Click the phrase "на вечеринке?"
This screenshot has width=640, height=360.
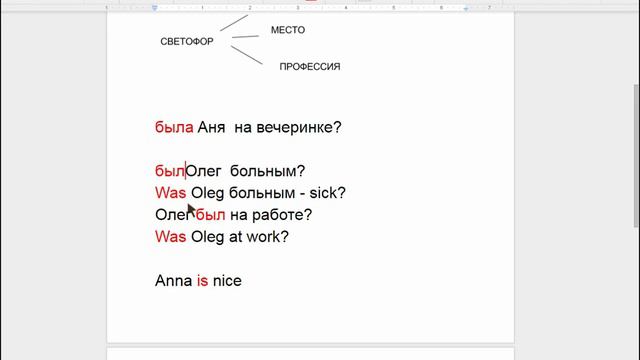tap(288, 127)
